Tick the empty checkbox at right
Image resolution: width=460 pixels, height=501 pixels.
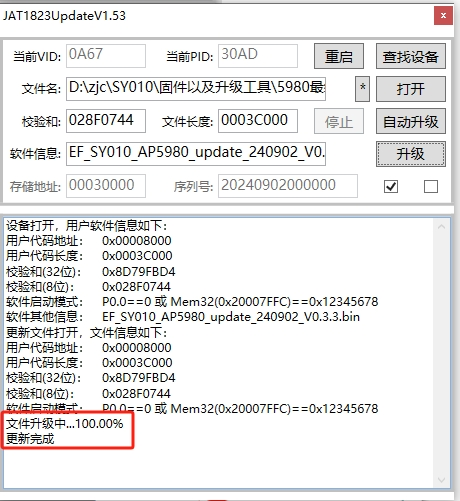[x=431, y=186]
